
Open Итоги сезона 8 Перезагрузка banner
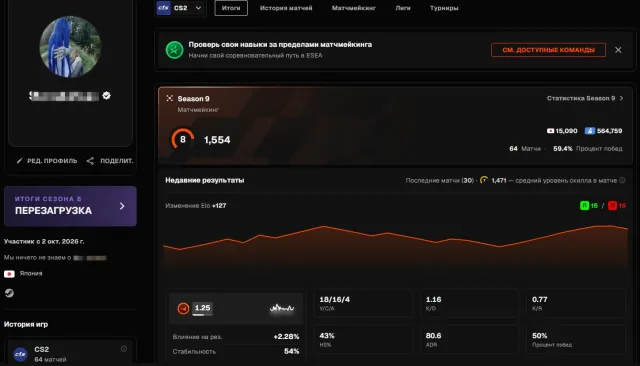(x=70, y=206)
